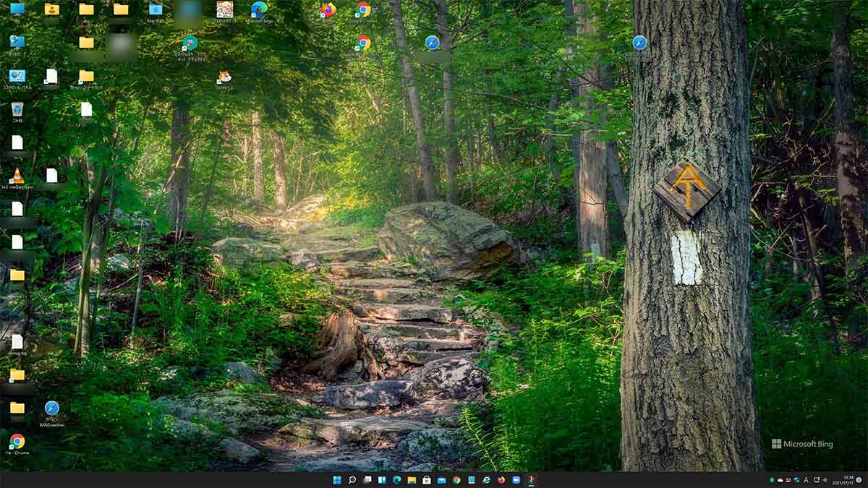Open Zoom from the taskbar
The width and height of the screenshot is (868, 488).
point(516,480)
